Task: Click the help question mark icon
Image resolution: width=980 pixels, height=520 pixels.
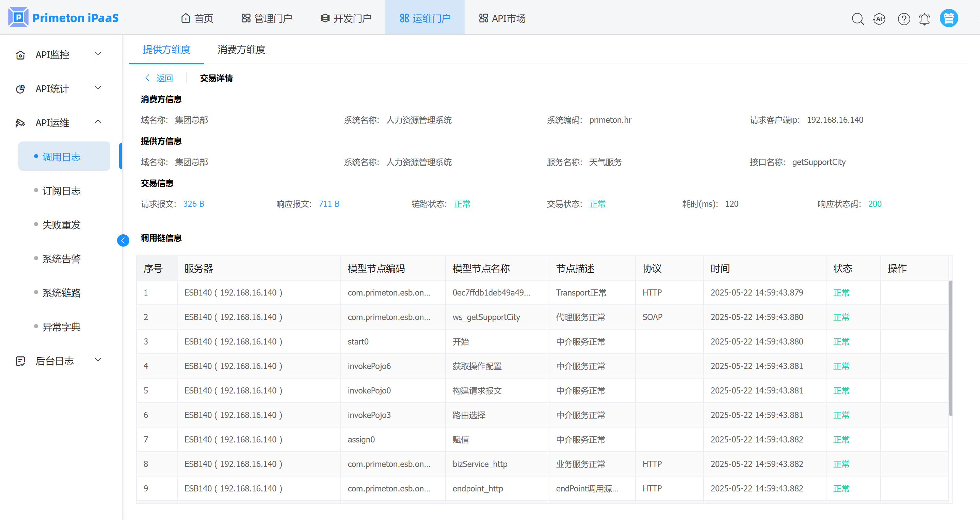Action: (x=903, y=19)
